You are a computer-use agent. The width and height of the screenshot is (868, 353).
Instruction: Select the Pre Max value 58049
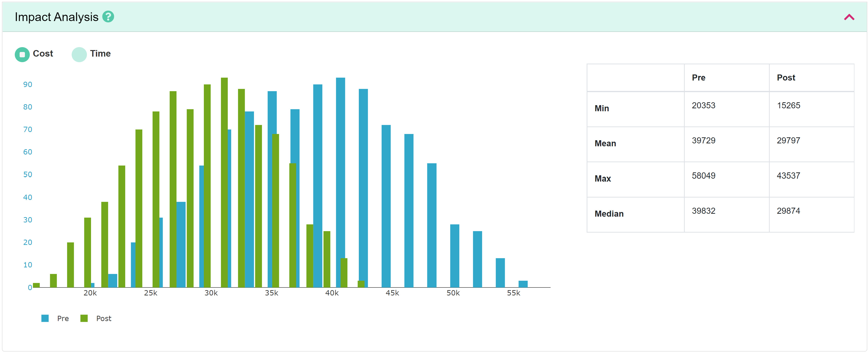[704, 176]
